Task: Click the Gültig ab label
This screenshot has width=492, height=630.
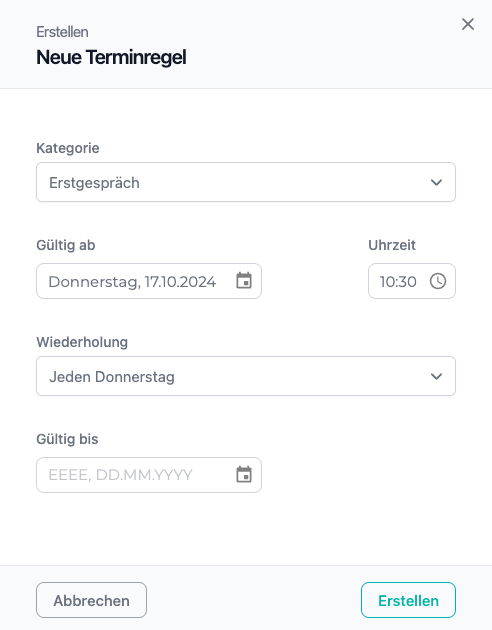Action: (66, 245)
